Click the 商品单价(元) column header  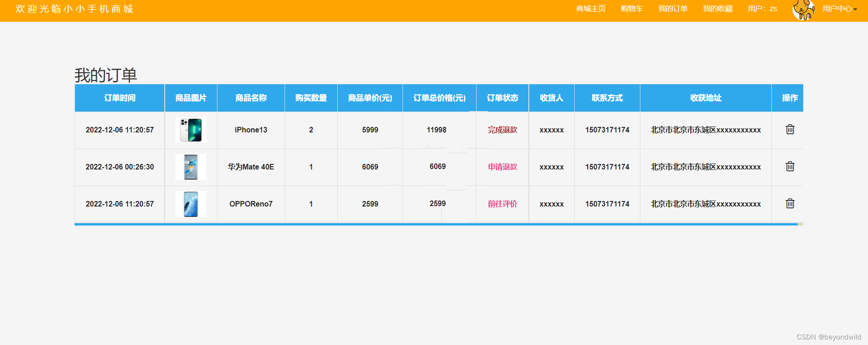[x=370, y=98]
